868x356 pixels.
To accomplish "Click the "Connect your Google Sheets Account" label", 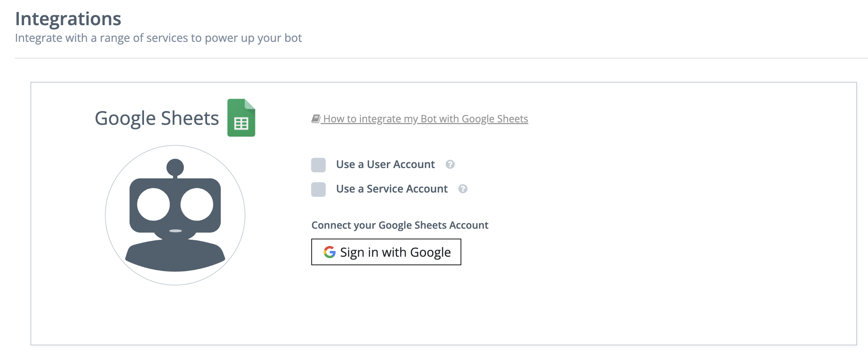I will coord(400,225).
